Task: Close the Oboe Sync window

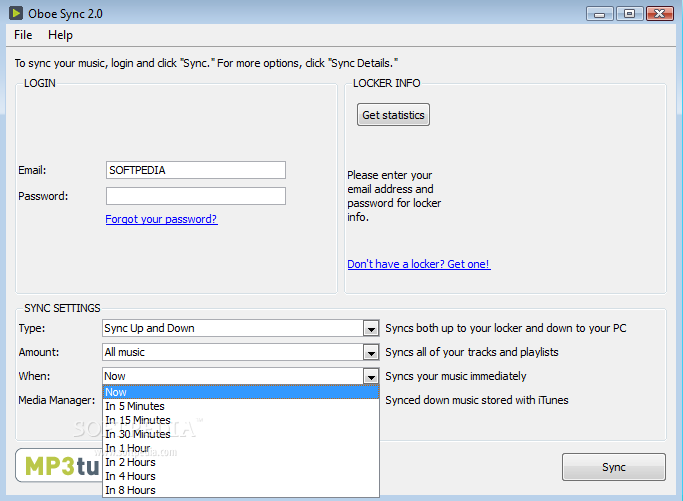Action: (x=659, y=14)
